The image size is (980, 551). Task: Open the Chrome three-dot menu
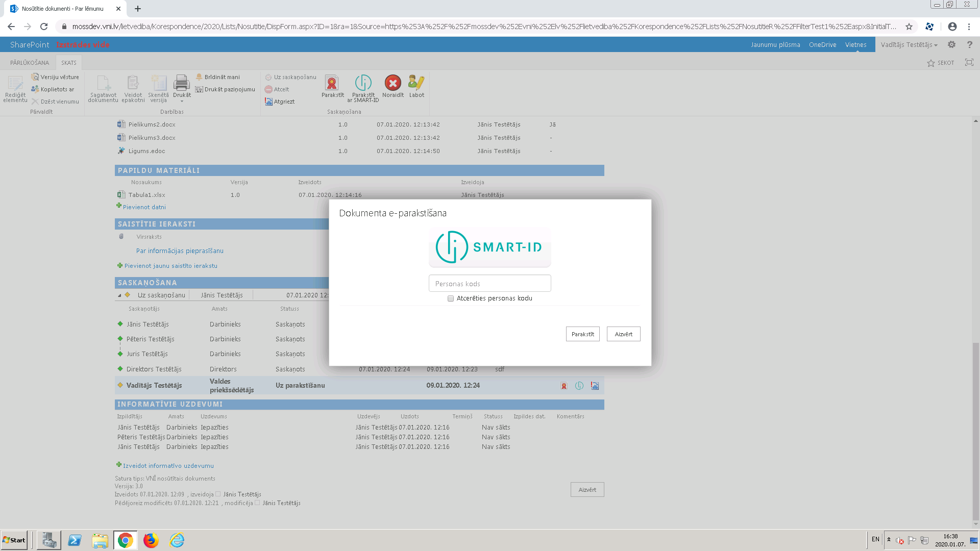pyautogui.click(x=969, y=27)
